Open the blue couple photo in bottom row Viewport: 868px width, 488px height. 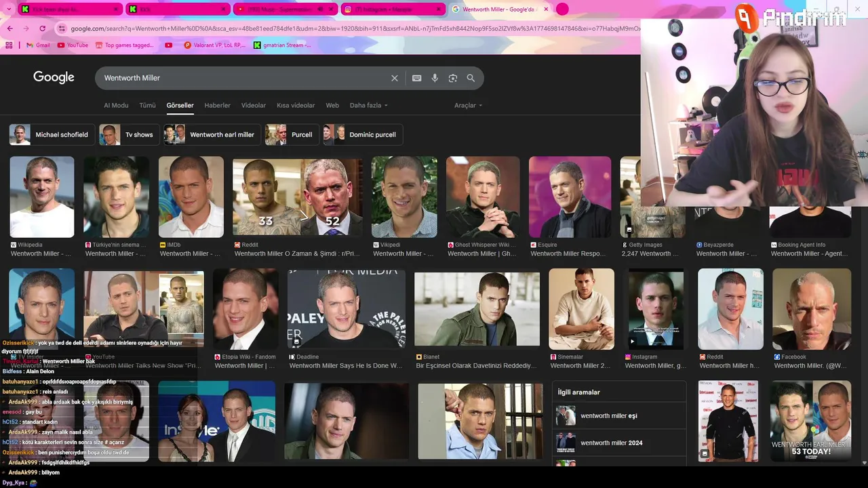click(217, 421)
